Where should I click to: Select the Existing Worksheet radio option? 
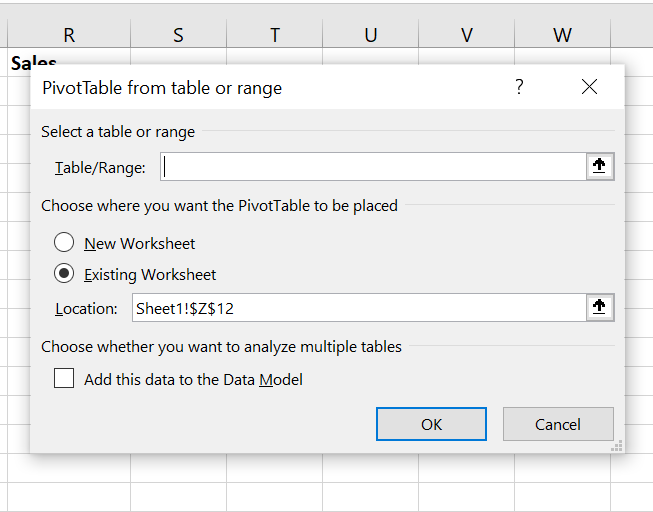(x=64, y=273)
